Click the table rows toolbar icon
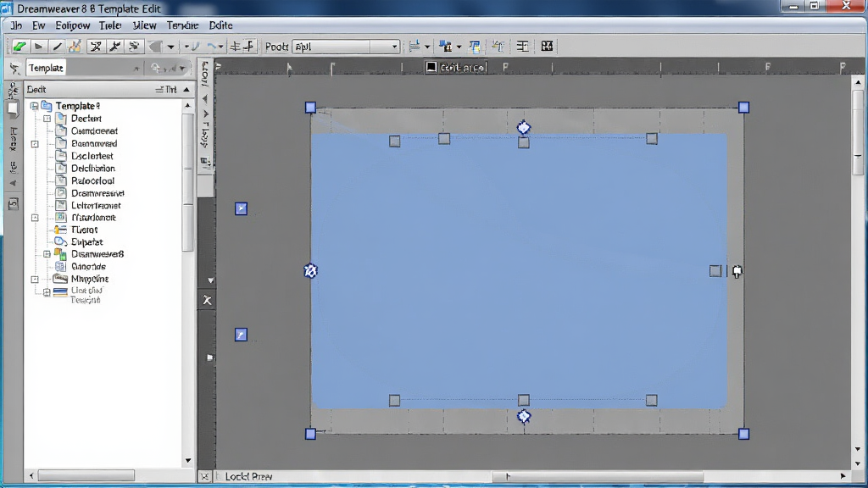Image resolution: width=868 pixels, height=488 pixels. tap(522, 47)
